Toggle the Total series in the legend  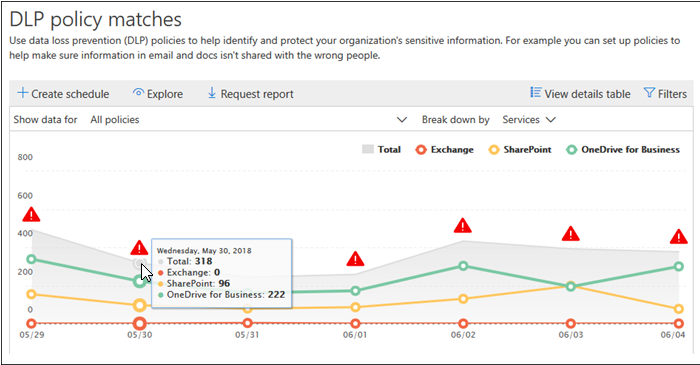(x=381, y=149)
